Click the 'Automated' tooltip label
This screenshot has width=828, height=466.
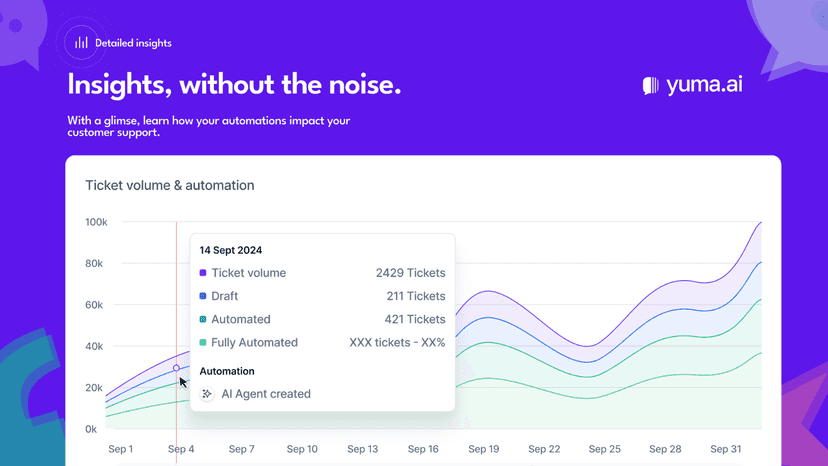[241, 319]
